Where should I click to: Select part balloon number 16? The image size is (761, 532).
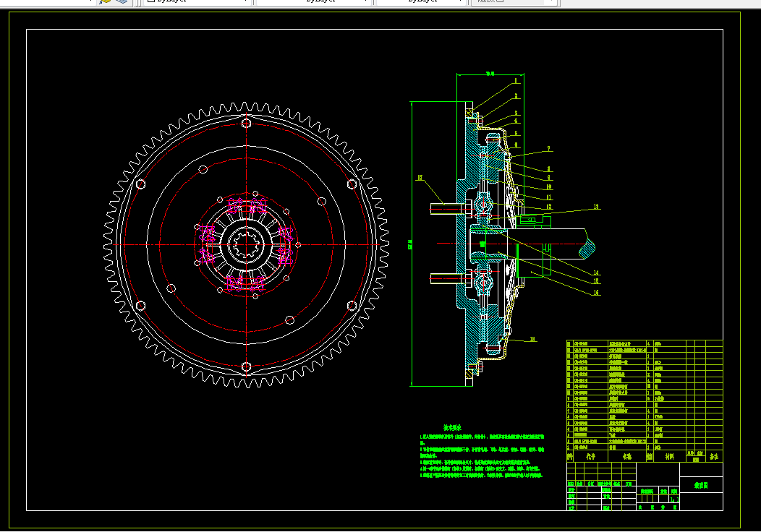596,293
